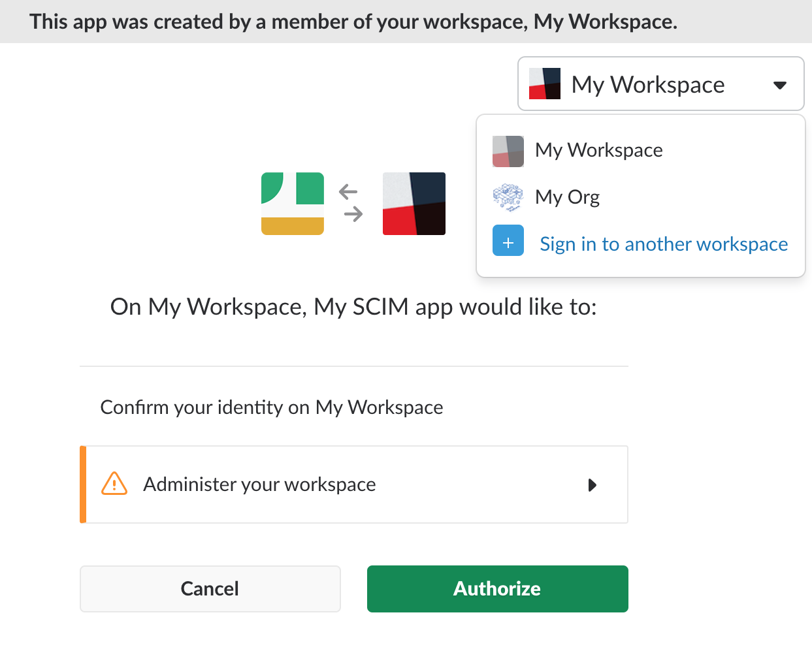Click the orange warning triangle icon
The image size is (812, 649).
coord(114,484)
